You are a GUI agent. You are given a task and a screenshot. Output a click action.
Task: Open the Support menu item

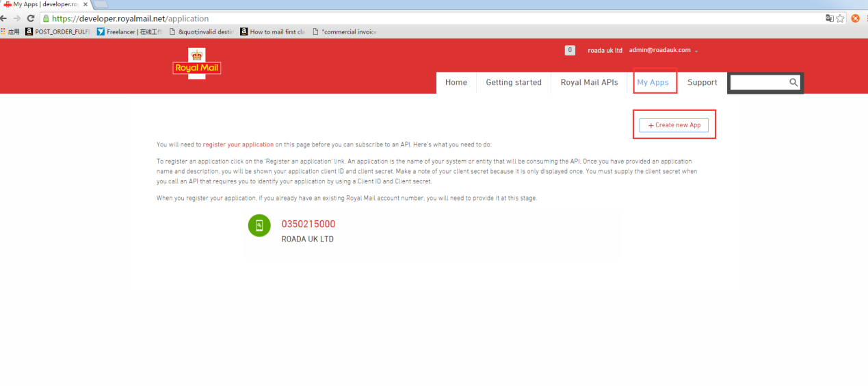tap(702, 82)
